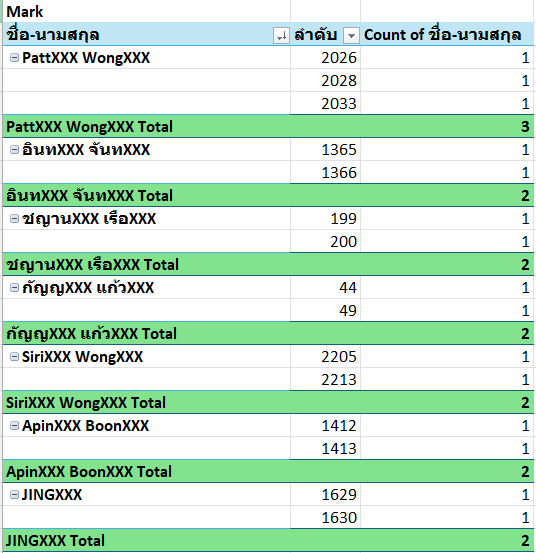
Task: Collapse the อินทXXX จันทXXX group
Action: coord(14,150)
